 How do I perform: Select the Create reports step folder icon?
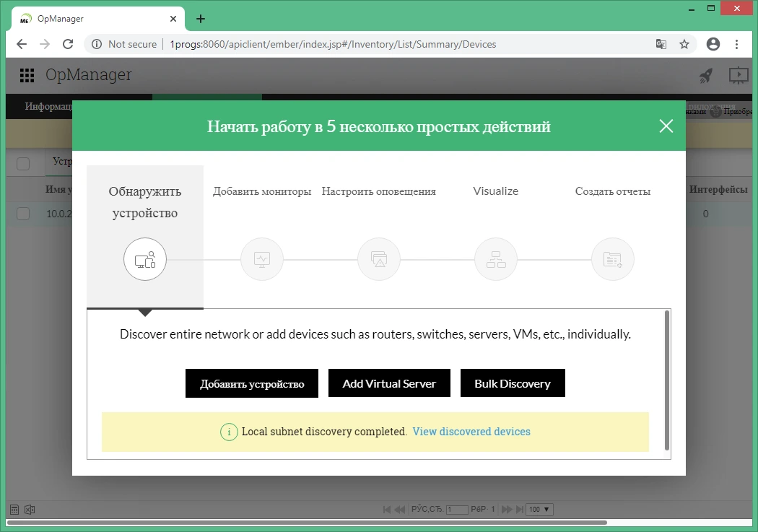[613, 259]
